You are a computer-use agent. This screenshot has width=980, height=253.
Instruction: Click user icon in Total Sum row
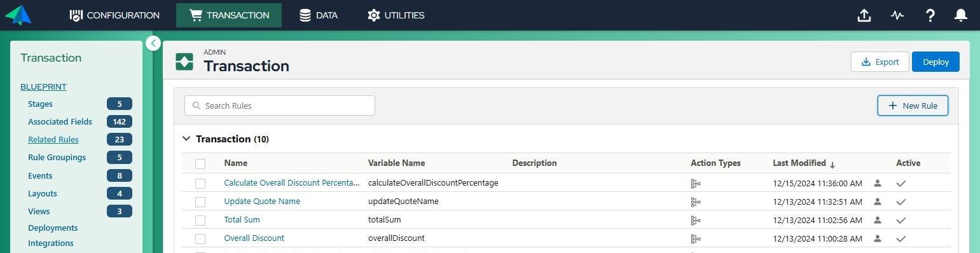878,220
